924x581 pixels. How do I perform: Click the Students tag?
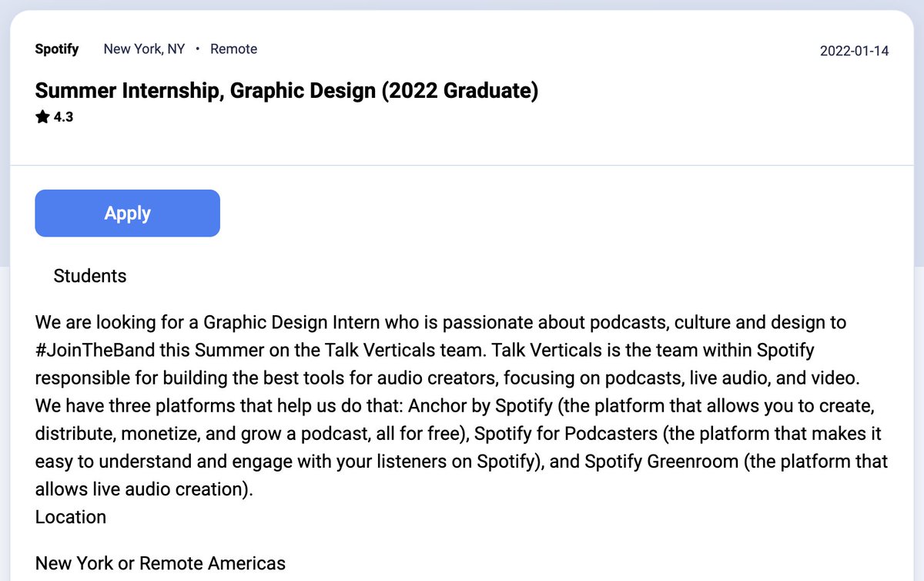pos(90,275)
